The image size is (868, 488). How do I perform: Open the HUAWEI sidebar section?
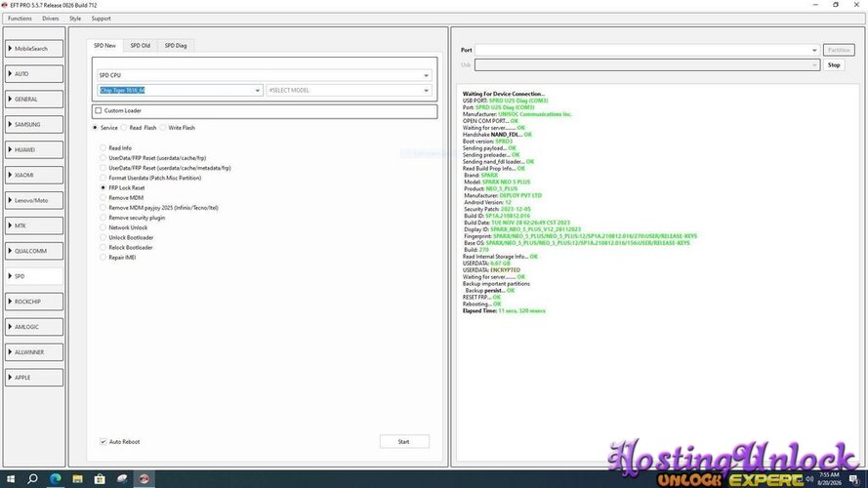pos(34,149)
